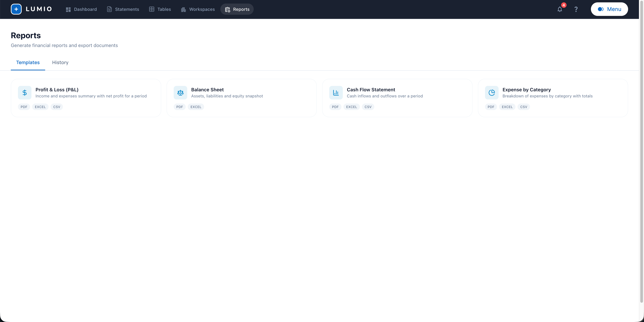Viewport: 644px width, 322px height.
Task: Select EXCEL format for Cash Flow Statement
Action: point(351,107)
